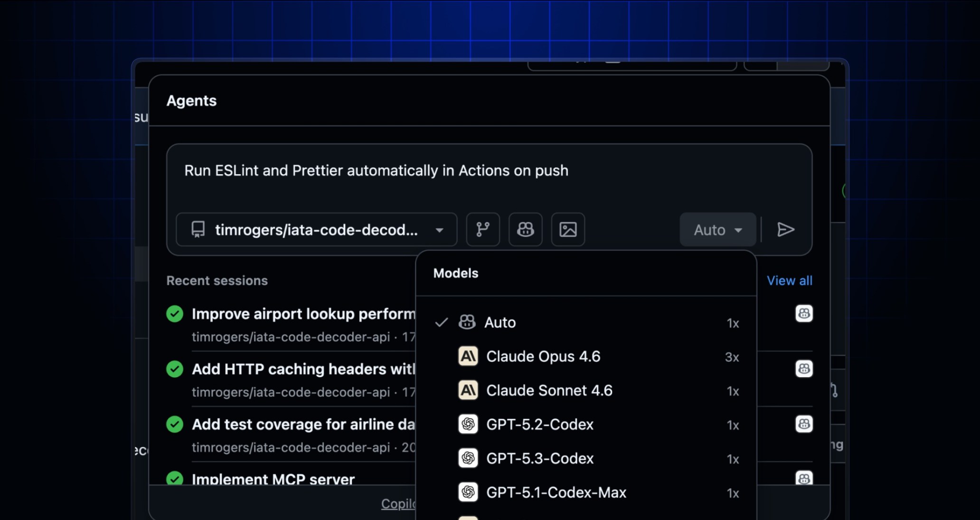Screen dimensions: 980x520
Task: Choose Claude Opus 4.6 model
Action: pos(543,357)
